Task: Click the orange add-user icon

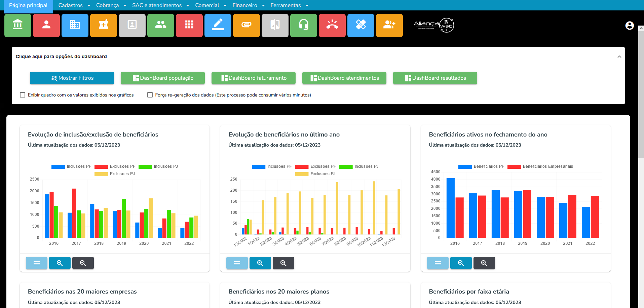Action: pyautogui.click(x=389, y=25)
